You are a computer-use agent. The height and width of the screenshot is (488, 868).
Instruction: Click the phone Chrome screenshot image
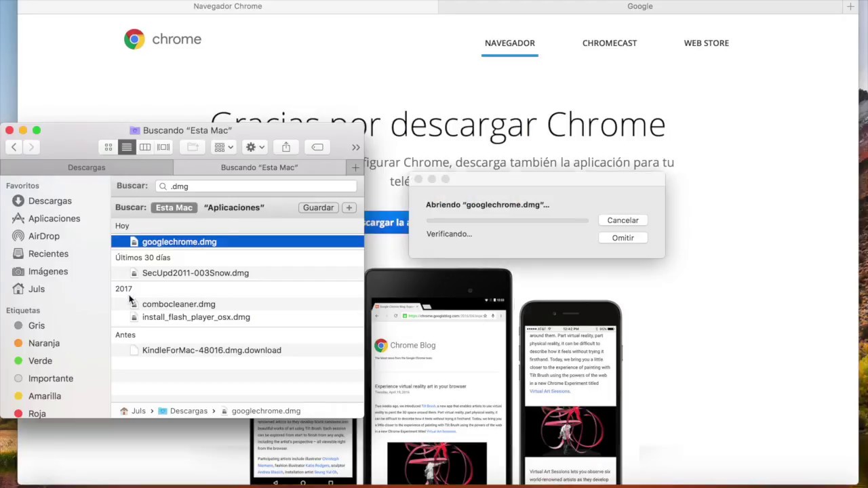click(x=570, y=393)
